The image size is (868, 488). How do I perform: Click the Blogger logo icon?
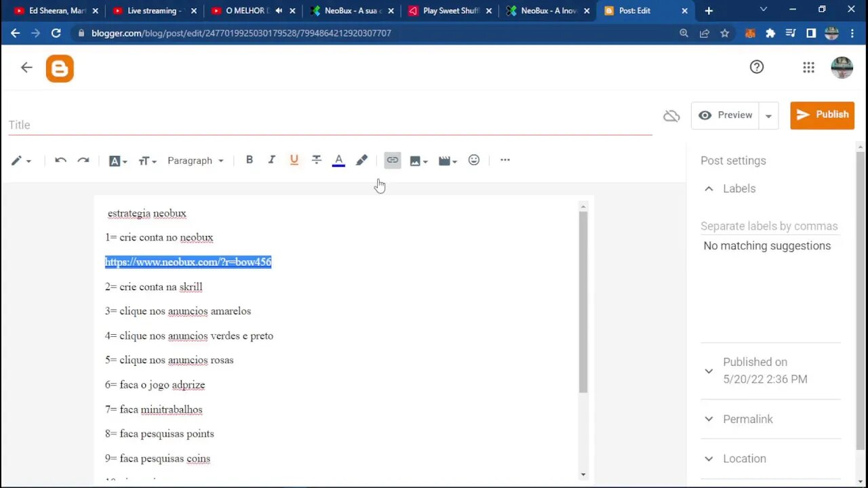point(60,68)
